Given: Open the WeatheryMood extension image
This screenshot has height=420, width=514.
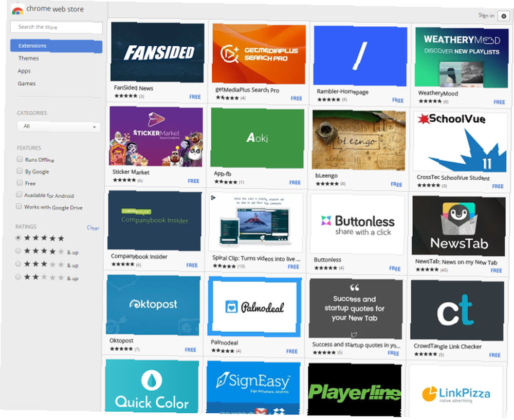Looking at the screenshot, I should [x=462, y=58].
